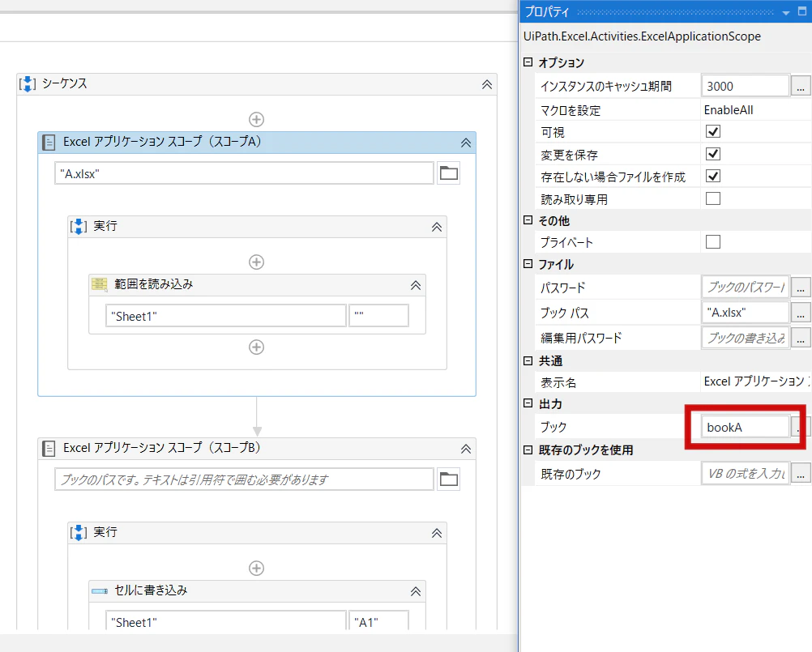Image resolution: width=812 pixels, height=652 pixels.
Task: Open folder browser for Scope B workbook path
Action: (448, 479)
